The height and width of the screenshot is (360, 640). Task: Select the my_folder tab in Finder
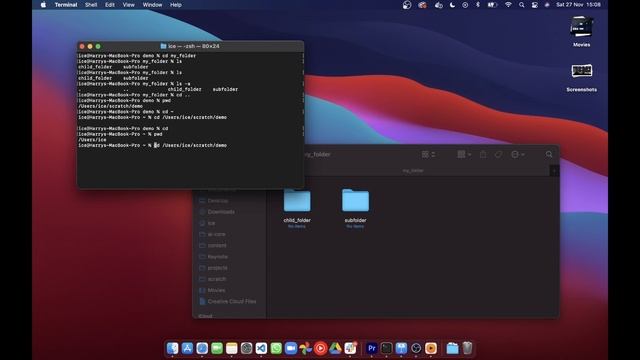pos(413,171)
